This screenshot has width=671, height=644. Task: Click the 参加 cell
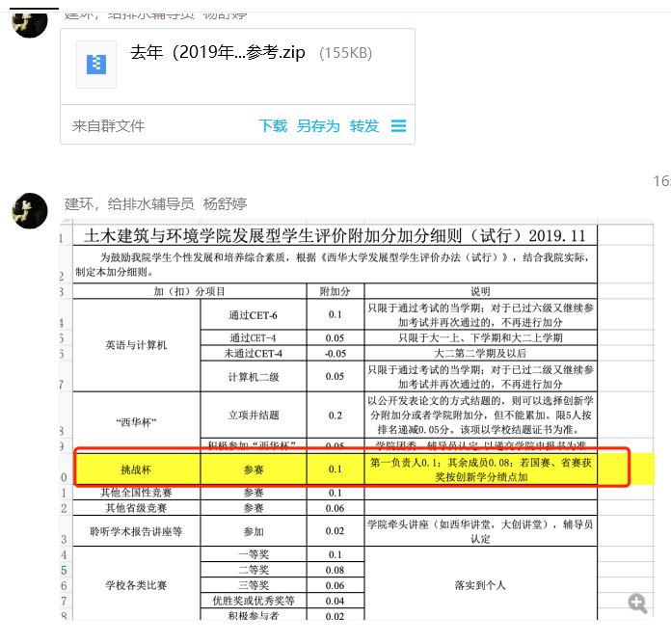click(x=254, y=531)
